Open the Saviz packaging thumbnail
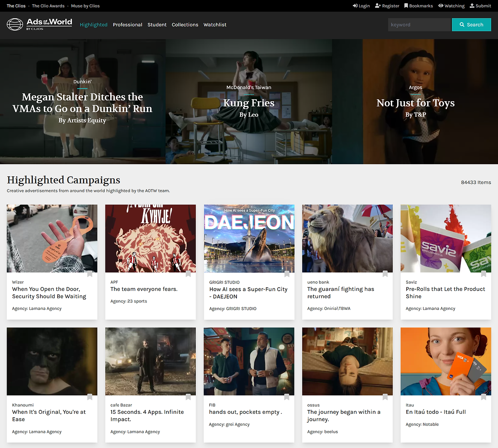Viewport: 498px width, 448px height. pos(446,239)
